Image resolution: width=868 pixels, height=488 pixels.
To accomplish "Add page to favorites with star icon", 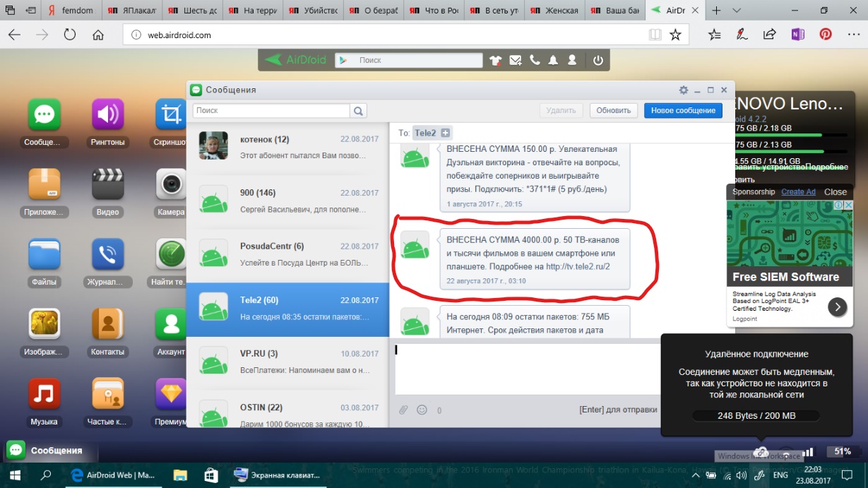I will point(675,35).
